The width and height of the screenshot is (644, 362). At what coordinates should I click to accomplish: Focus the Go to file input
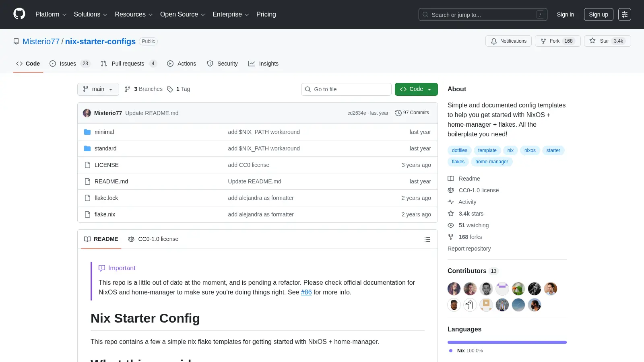click(x=346, y=89)
